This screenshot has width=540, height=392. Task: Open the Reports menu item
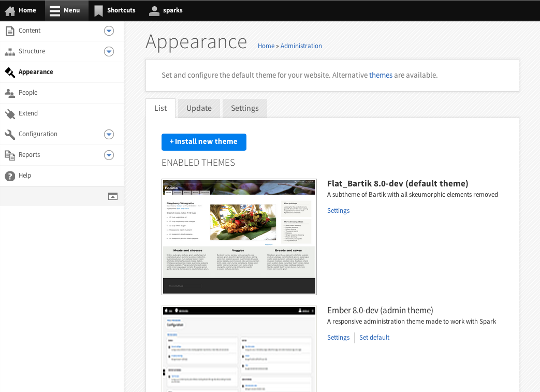(30, 155)
